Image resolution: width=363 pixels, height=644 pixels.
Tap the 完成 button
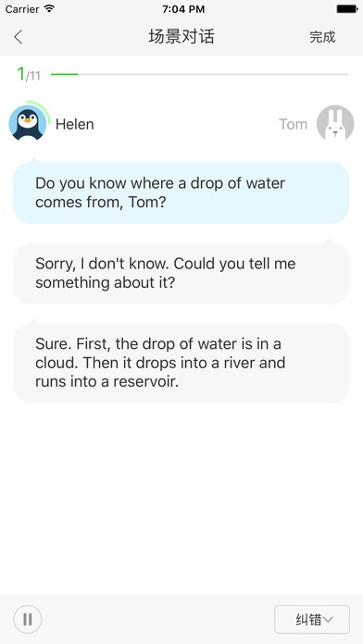pos(322,37)
